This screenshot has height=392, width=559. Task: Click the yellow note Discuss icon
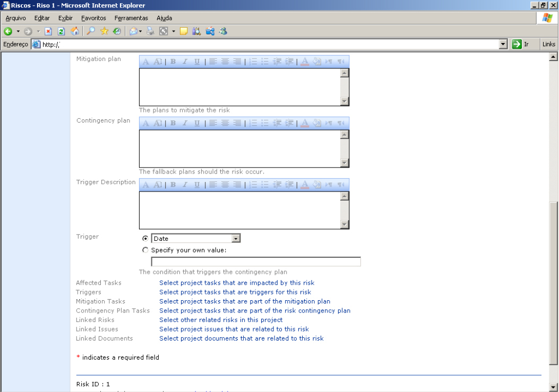pos(184,31)
